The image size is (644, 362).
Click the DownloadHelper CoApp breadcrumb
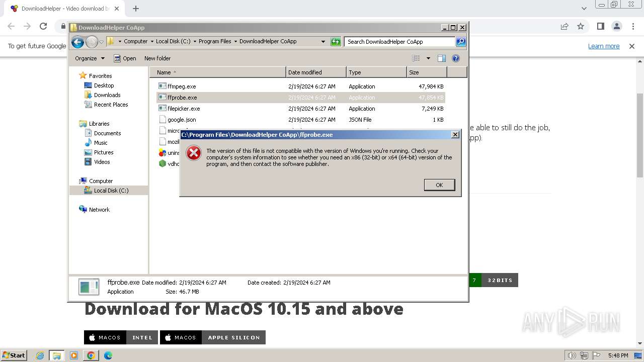pos(268,42)
